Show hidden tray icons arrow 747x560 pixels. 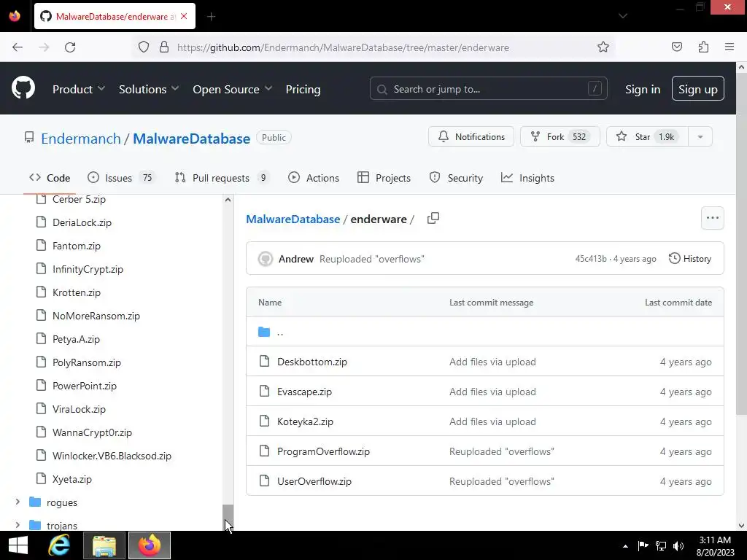pyautogui.click(x=625, y=547)
